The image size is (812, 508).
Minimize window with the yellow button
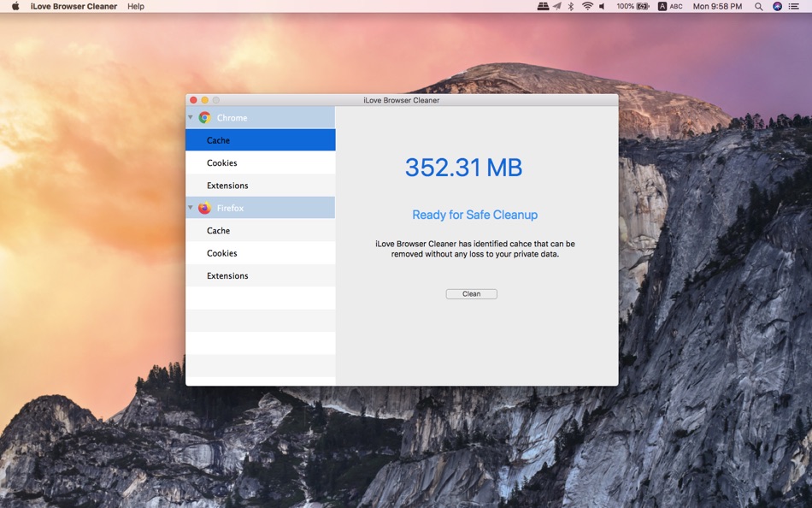pos(204,100)
